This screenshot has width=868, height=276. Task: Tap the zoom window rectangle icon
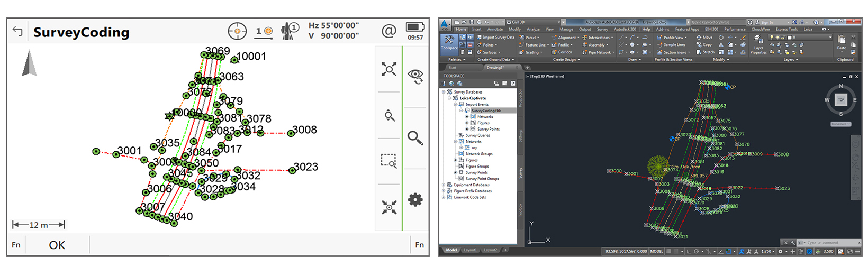pyautogui.click(x=389, y=161)
